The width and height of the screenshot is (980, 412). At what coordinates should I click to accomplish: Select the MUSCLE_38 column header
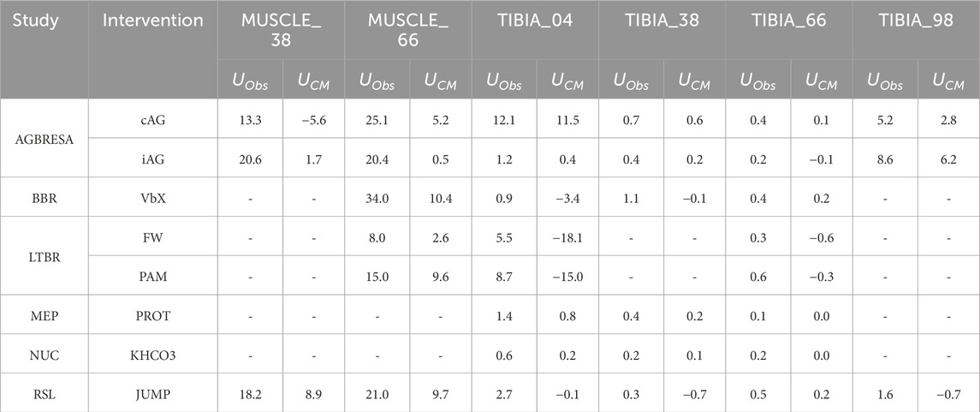tap(282, 29)
